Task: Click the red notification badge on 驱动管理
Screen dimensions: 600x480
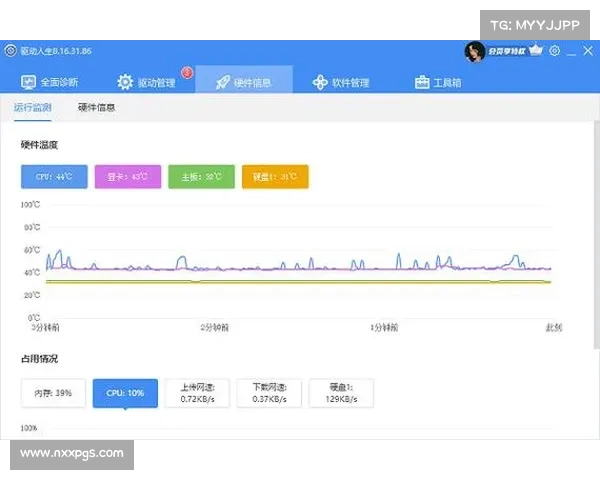Action: tap(187, 71)
